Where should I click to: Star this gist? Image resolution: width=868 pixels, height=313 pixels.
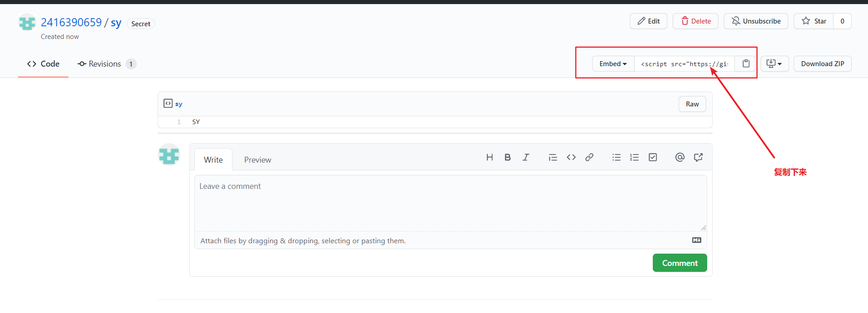click(x=814, y=21)
